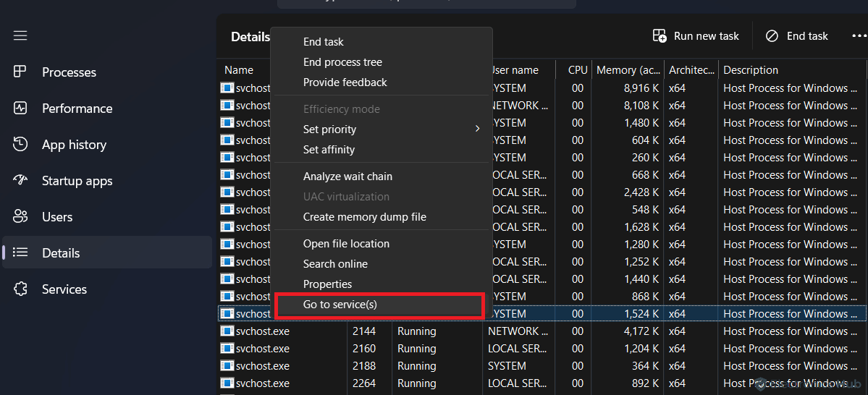This screenshot has width=868, height=395.
Task: Click End task button in the toolbar
Action: click(x=796, y=36)
